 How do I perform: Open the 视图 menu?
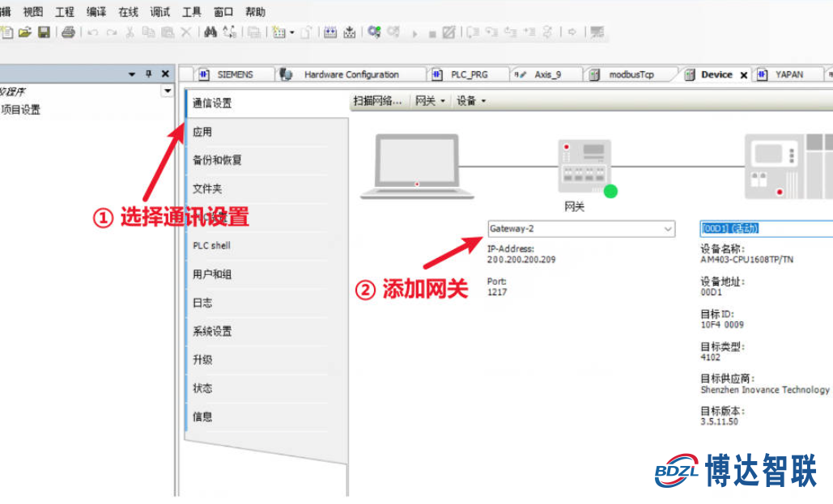[x=33, y=11]
